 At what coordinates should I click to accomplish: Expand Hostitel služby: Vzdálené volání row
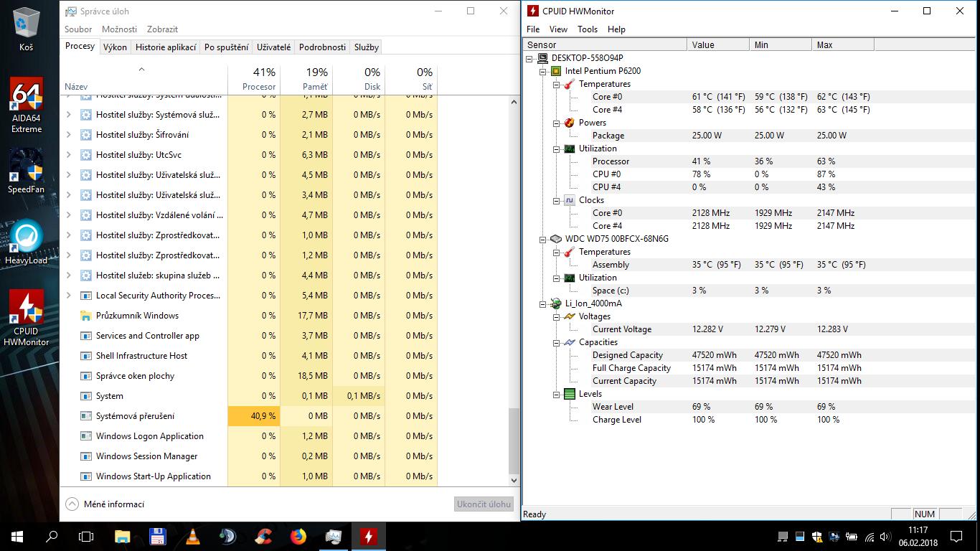click(69, 215)
